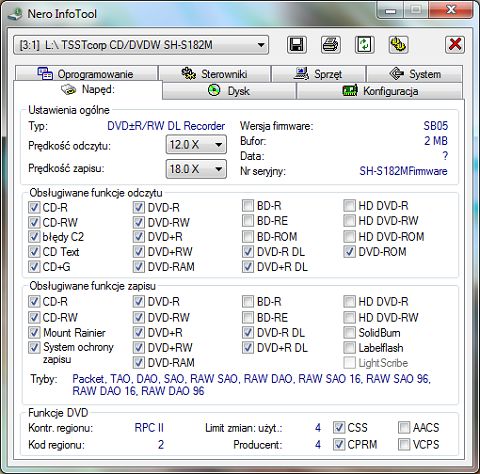
Task: Toggle Mount Rainier checkbox
Action: point(34,332)
